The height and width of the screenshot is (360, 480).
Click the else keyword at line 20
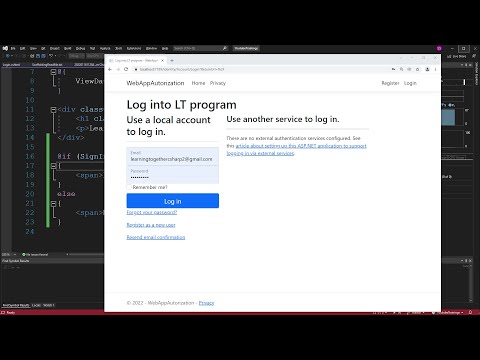66,194
